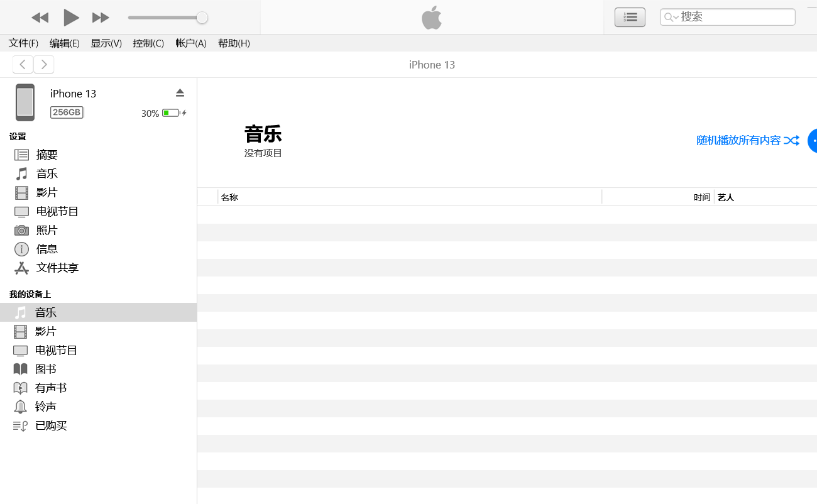Image resolution: width=817 pixels, height=504 pixels.
Task: Open the 帐户(A) menu
Action: pyautogui.click(x=191, y=43)
